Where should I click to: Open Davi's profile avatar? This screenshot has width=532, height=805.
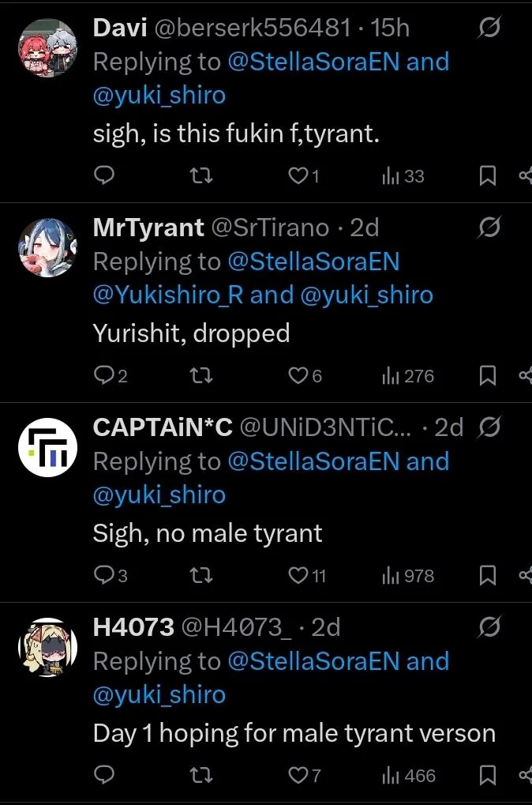click(47, 48)
